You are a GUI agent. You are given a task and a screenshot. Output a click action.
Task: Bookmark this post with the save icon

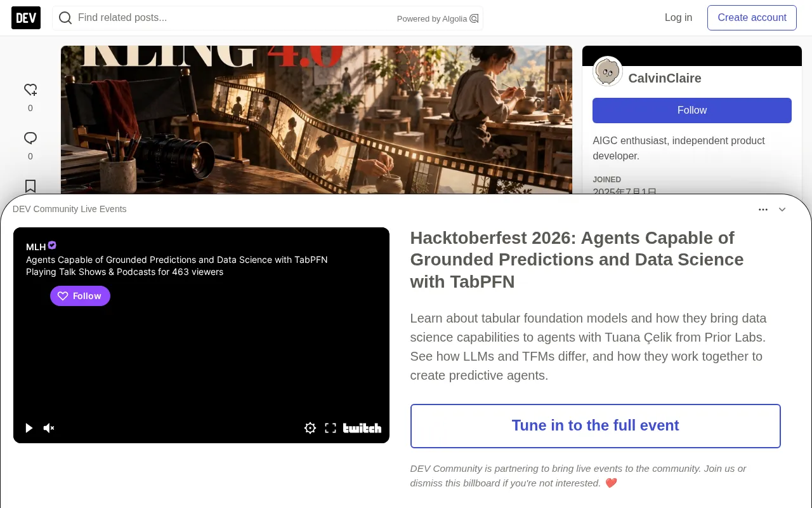coord(30,186)
